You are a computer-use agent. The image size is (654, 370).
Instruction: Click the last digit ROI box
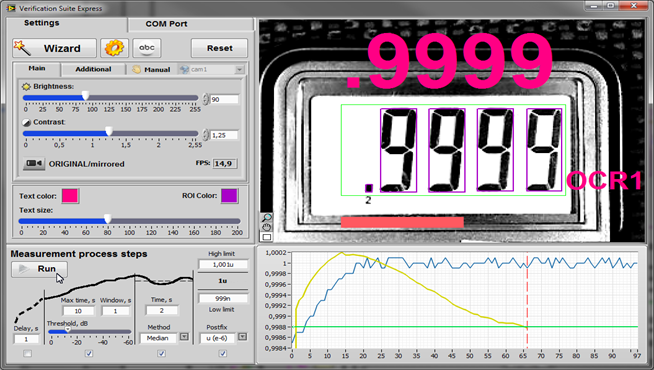544,150
